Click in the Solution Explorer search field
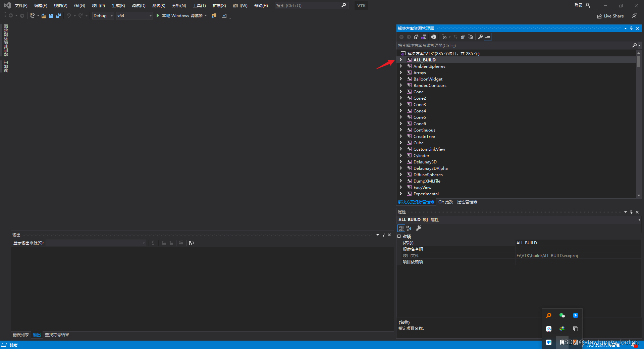Image resolution: width=644 pixels, height=349 pixels. [513, 45]
